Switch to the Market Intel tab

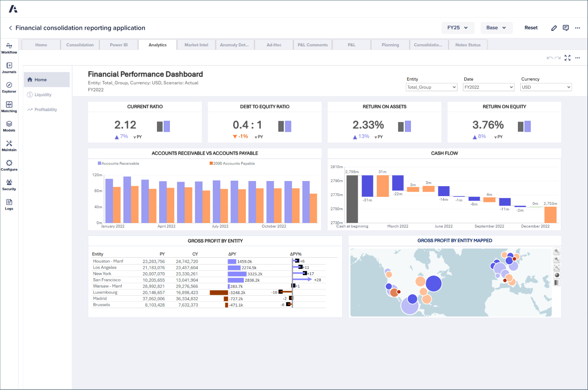point(196,45)
